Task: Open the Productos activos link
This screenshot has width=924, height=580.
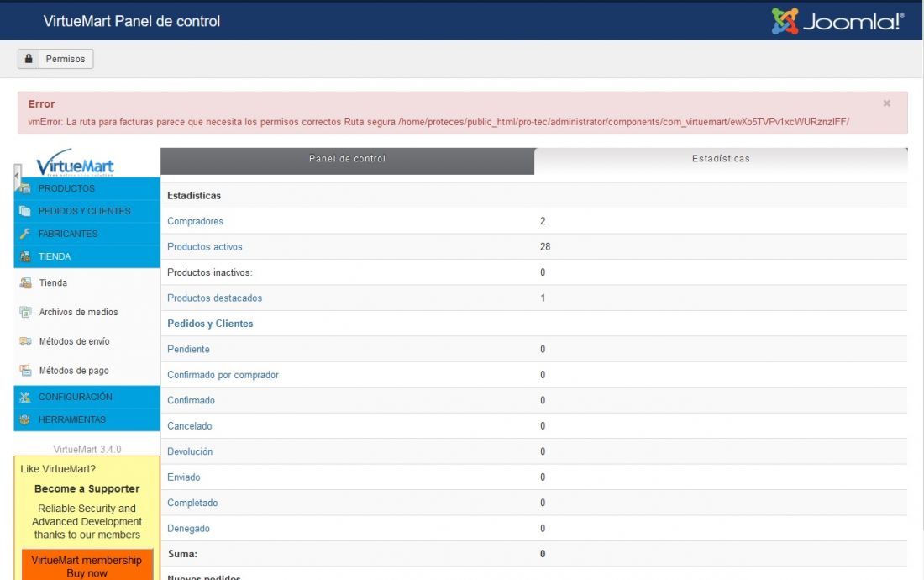Action: pos(204,247)
